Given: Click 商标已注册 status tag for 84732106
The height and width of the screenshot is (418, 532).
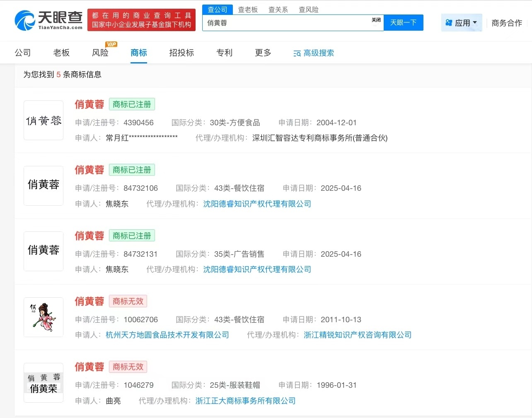Looking at the screenshot, I should (132, 170).
